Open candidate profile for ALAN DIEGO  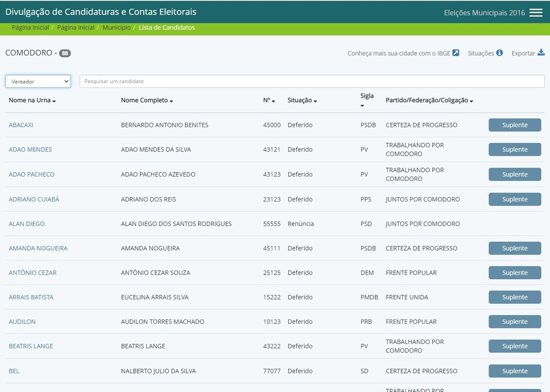[x=27, y=223]
